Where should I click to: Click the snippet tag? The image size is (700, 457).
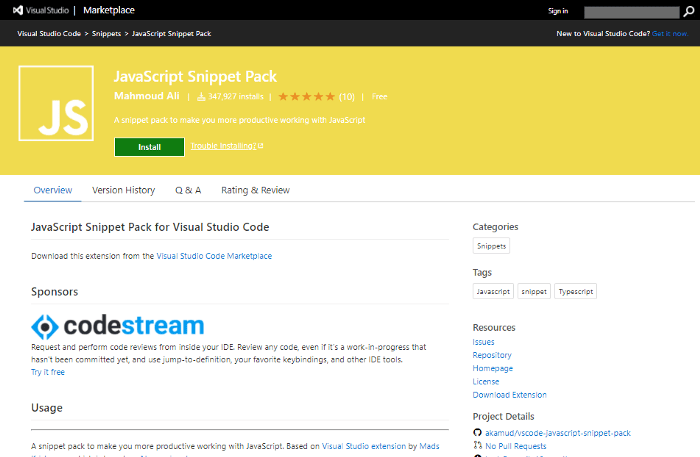(x=534, y=291)
